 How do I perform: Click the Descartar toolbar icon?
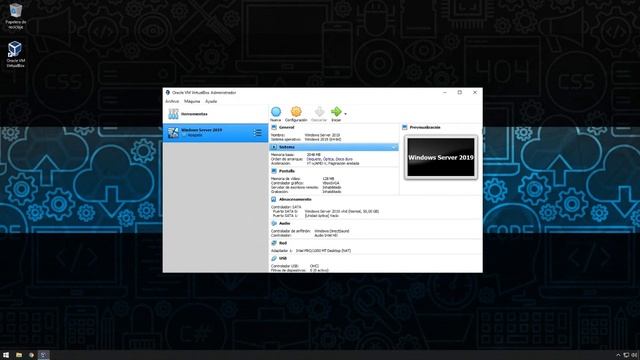click(x=319, y=112)
